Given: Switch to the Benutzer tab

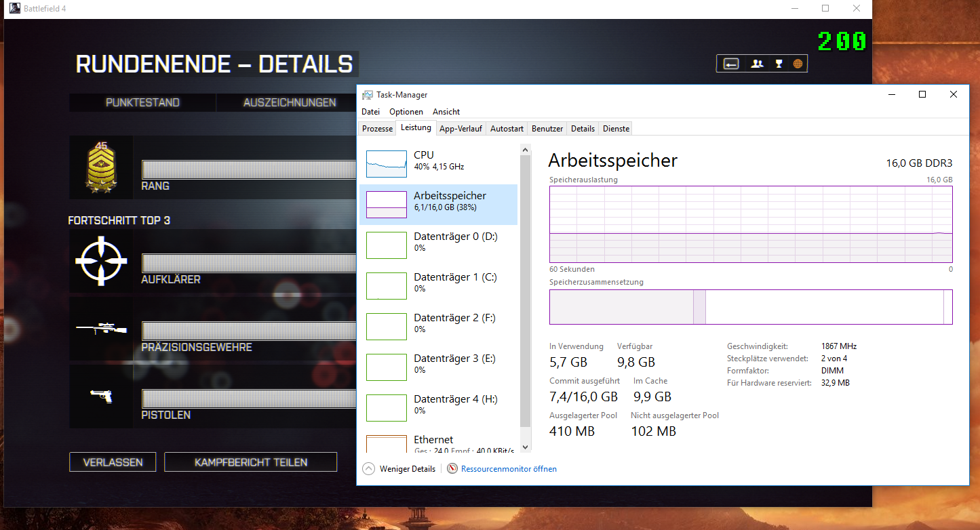Looking at the screenshot, I should (547, 129).
